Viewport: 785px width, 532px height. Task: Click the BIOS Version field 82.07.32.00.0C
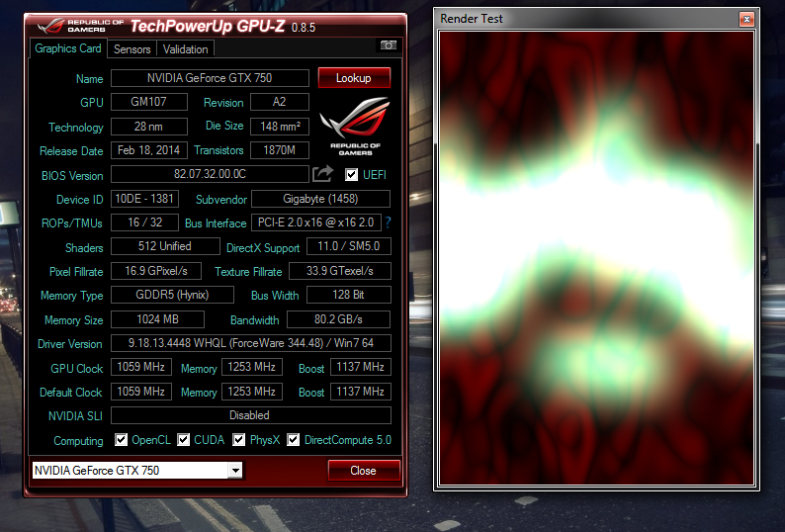(x=210, y=174)
